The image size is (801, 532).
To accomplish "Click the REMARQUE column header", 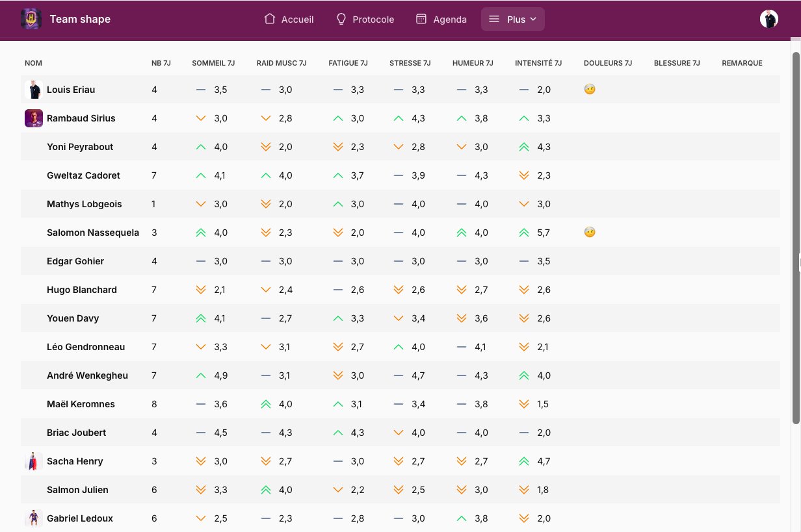I will pyautogui.click(x=742, y=63).
